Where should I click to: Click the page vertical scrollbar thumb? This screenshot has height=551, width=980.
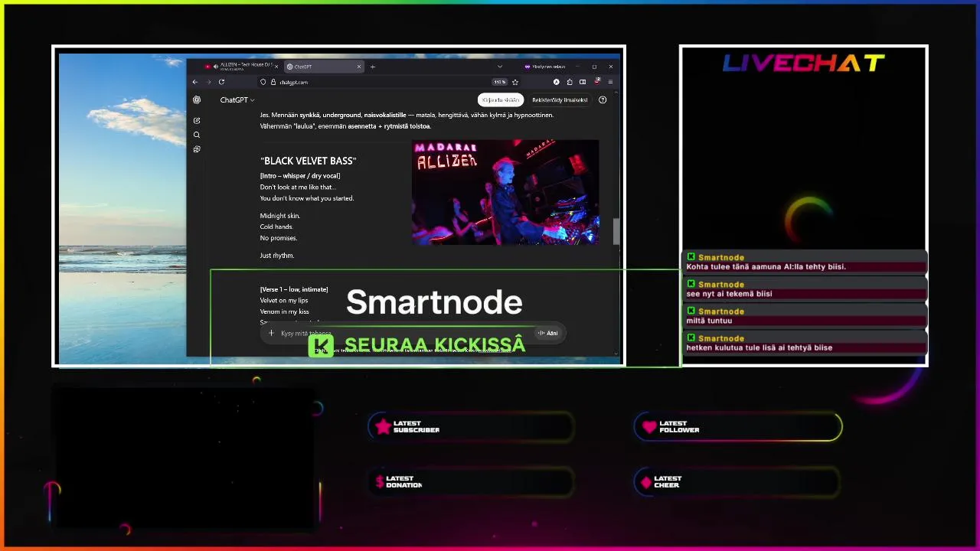616,231
